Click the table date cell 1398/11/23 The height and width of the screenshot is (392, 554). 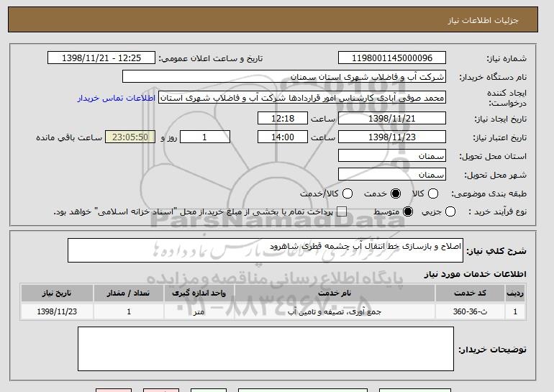tap(57, 311)
